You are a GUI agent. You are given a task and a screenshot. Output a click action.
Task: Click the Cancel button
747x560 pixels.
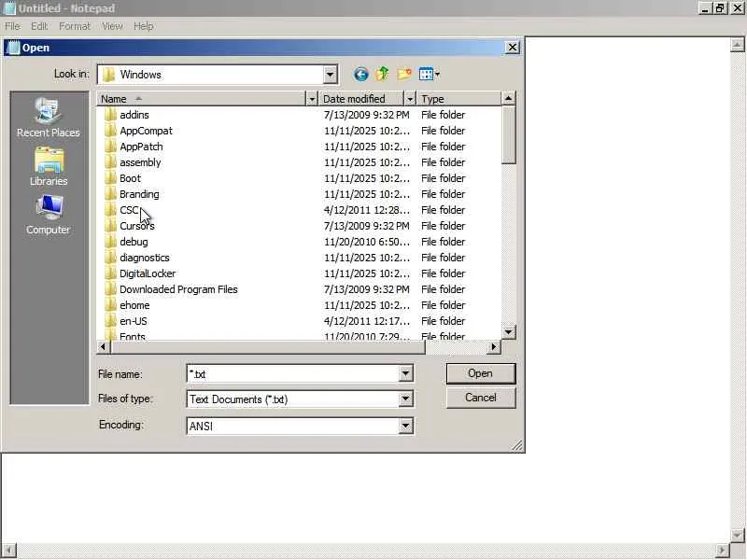tap(481, 398)
